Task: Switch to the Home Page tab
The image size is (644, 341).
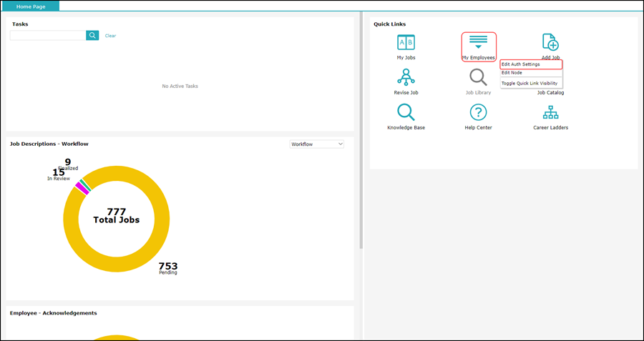Action: pos(30,6)
